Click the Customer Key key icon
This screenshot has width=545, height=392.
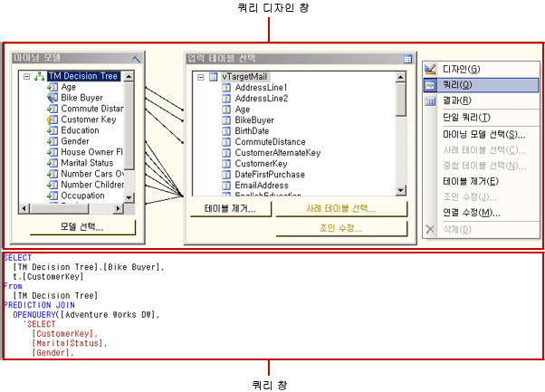point(53,120)
